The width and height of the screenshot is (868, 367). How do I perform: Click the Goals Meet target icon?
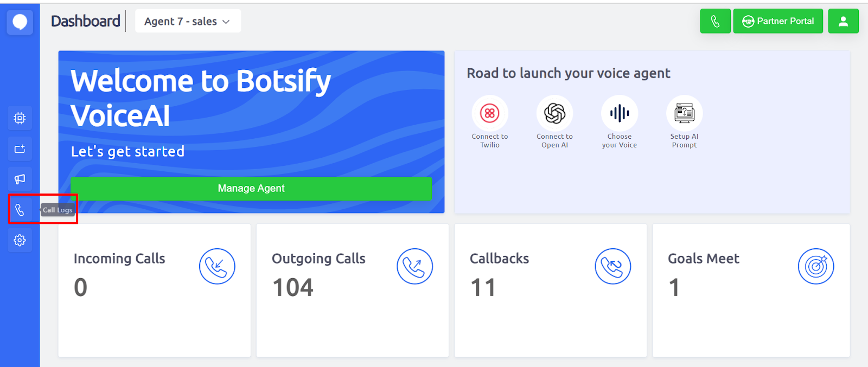pos(815,266)
